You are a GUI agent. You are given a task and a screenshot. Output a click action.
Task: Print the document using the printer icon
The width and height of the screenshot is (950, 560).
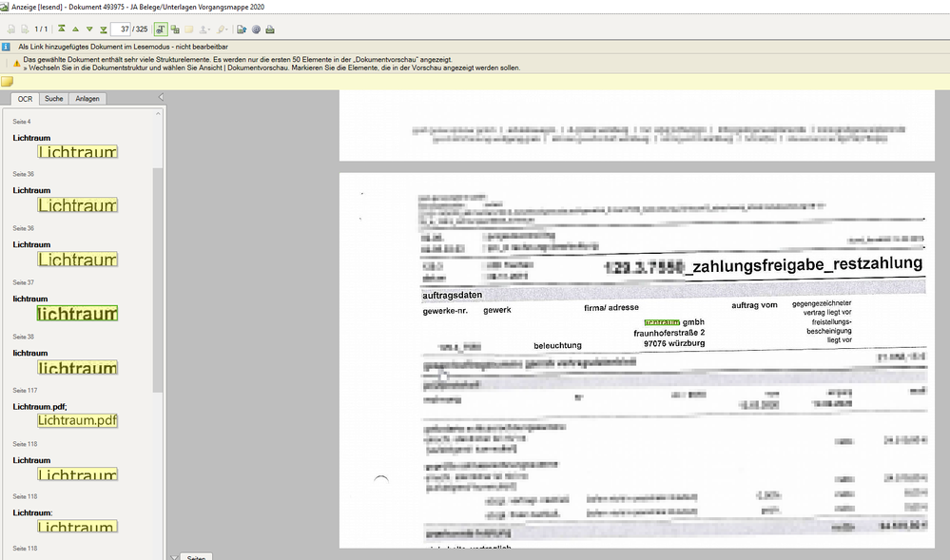(270, 29)
